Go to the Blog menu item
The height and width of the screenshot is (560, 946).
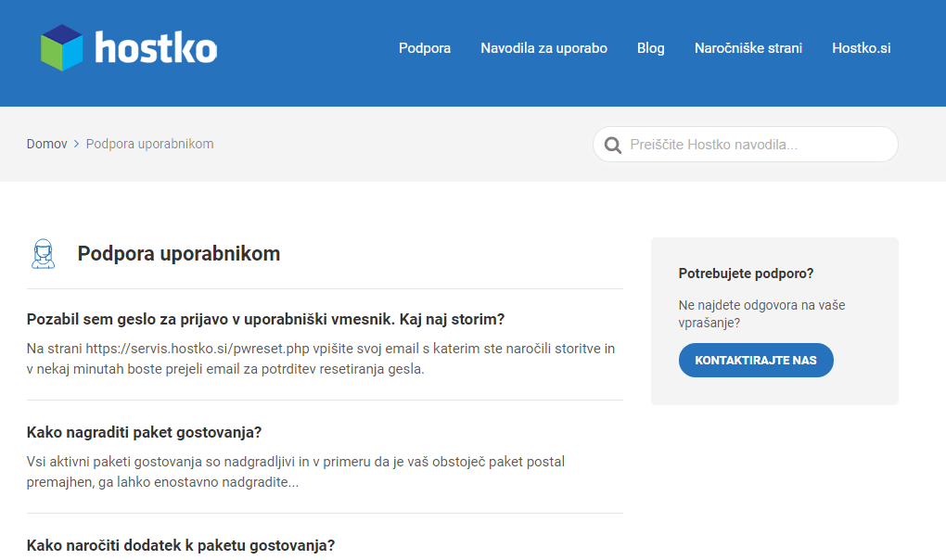point(650,48)
